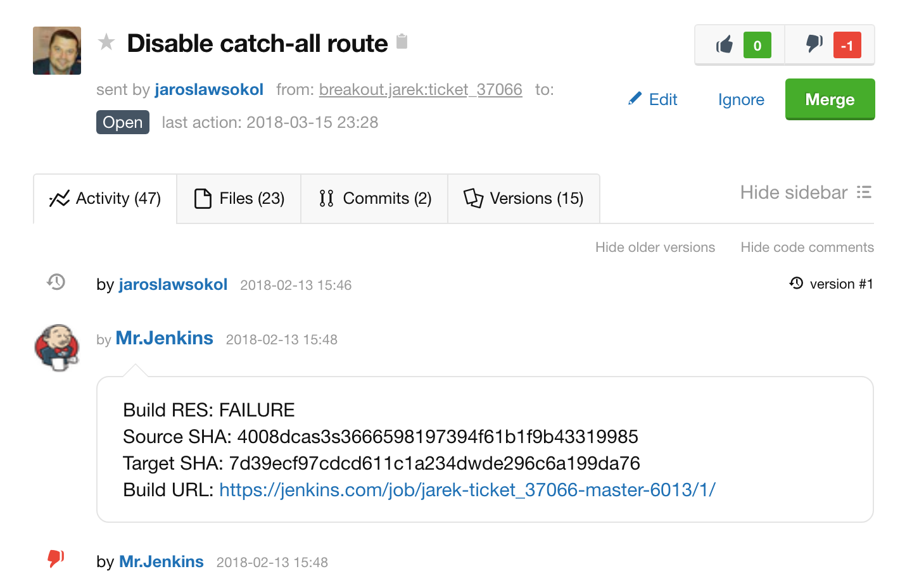Toggle Hide sidebar

click(x=794, y=192)
